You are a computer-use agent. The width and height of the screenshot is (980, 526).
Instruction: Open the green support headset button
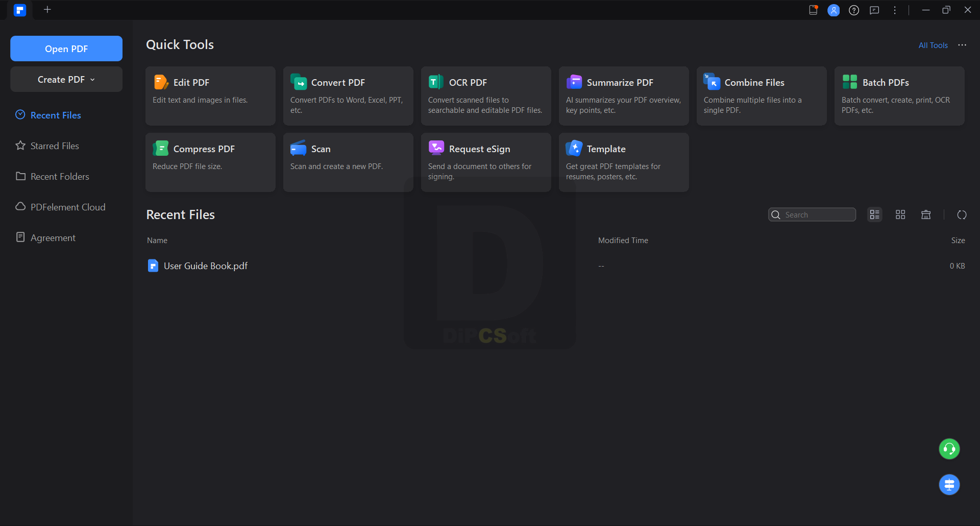point(949,449)
